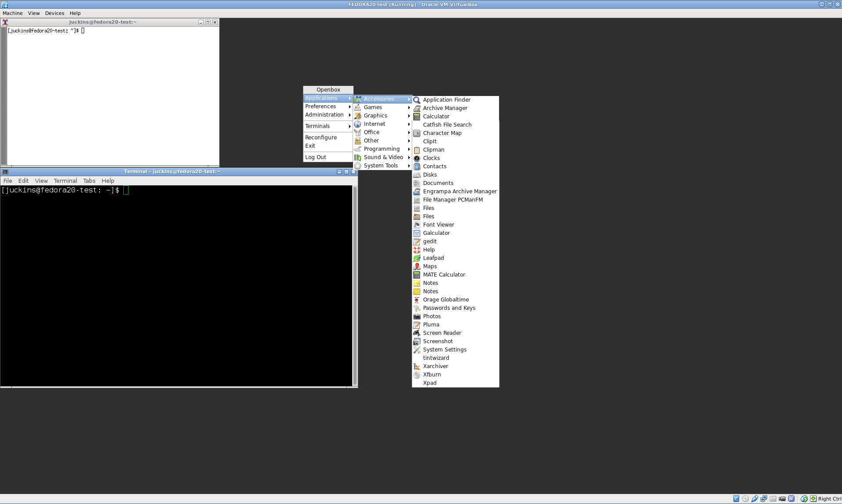The height and width of the screenshot is (504, 842).
Task: Click Reconfigure in the Openbox menu
Action: pyautogui.click(x=321, y=138)
